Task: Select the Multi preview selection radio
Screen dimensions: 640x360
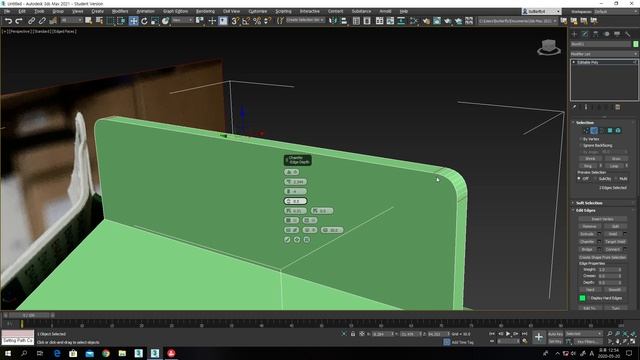Action: (x=616, y=178)
